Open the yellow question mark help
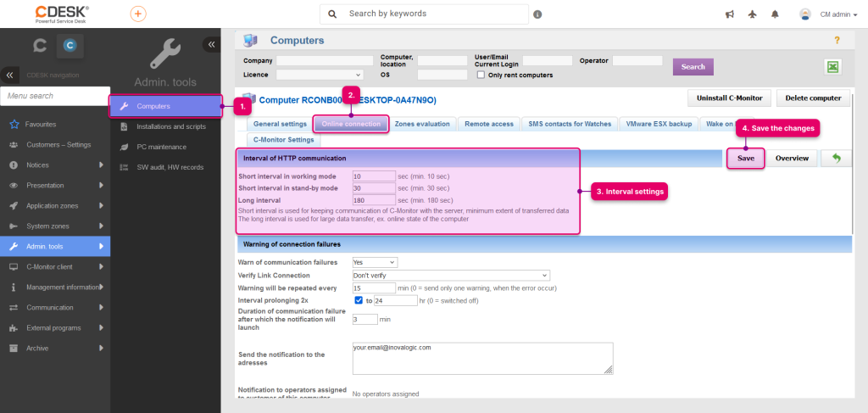The image size is (868, 413). click(x=837, y=40)
